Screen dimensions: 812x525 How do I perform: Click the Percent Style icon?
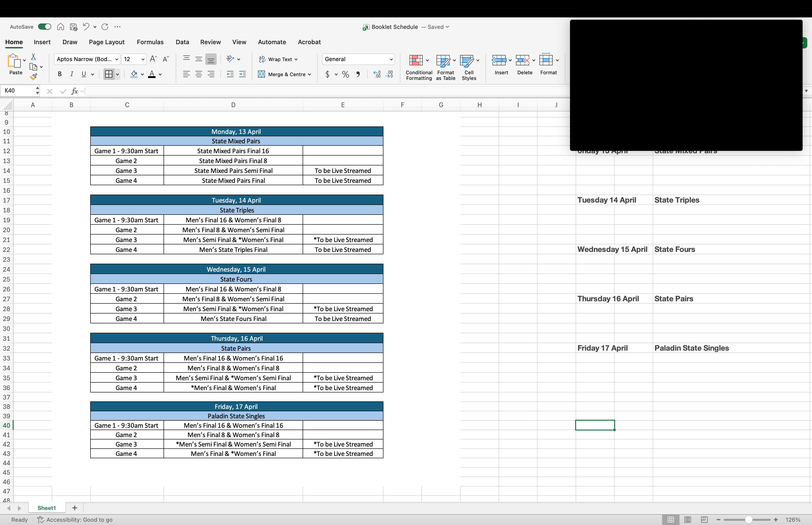pos(346,74)
